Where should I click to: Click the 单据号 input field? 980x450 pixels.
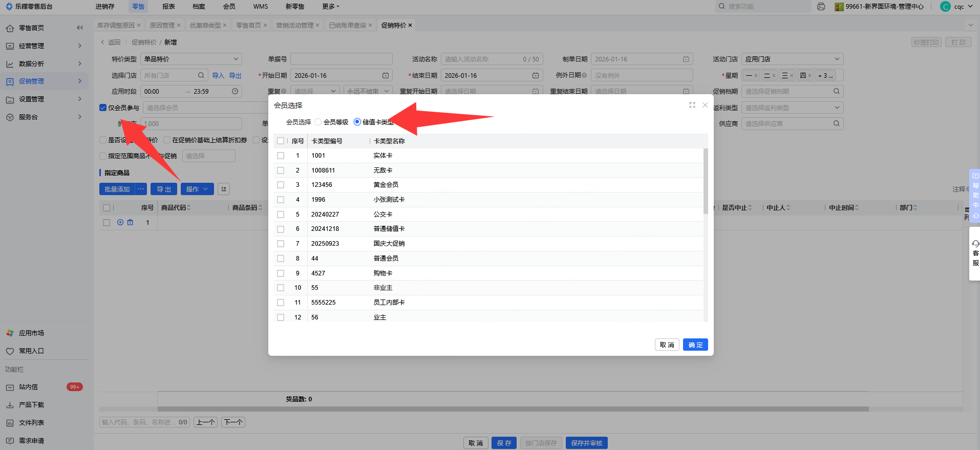[342, 59]
